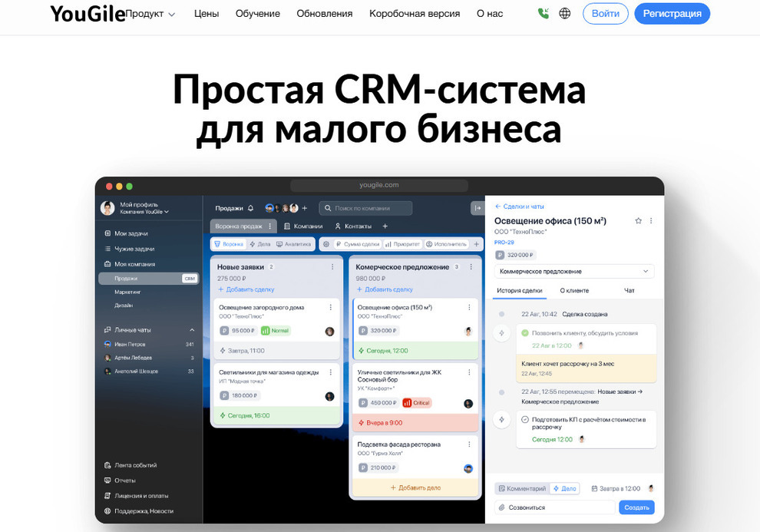This screenshot has width=760, height=532.
Task: Open the Коммерческое предложение stage dropdown
Action: 574,271
